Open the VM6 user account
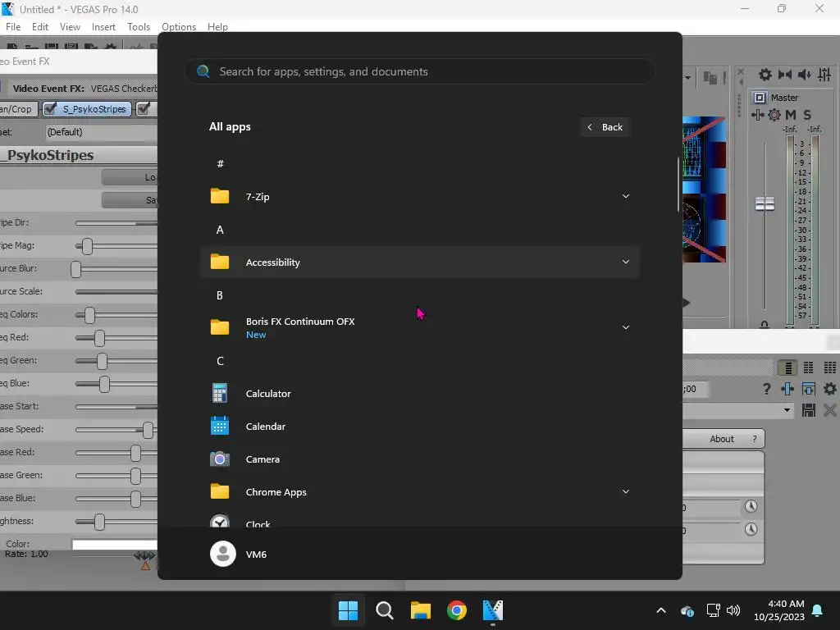This screenshot has width=840, height=630. (239, 554)
